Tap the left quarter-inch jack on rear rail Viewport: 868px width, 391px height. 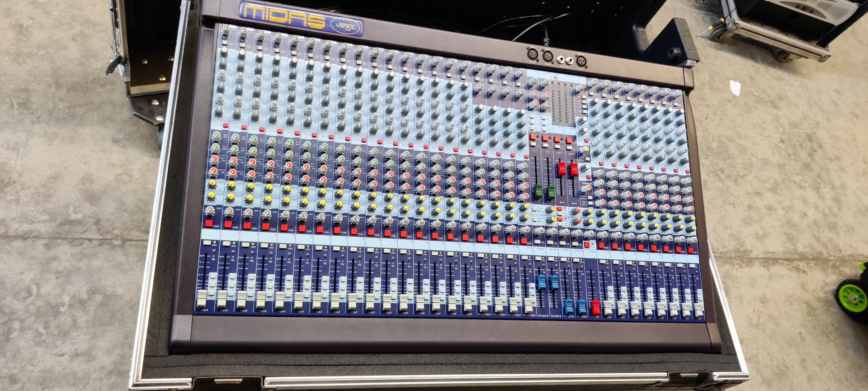pyautogui.click(x=561, y=59)
